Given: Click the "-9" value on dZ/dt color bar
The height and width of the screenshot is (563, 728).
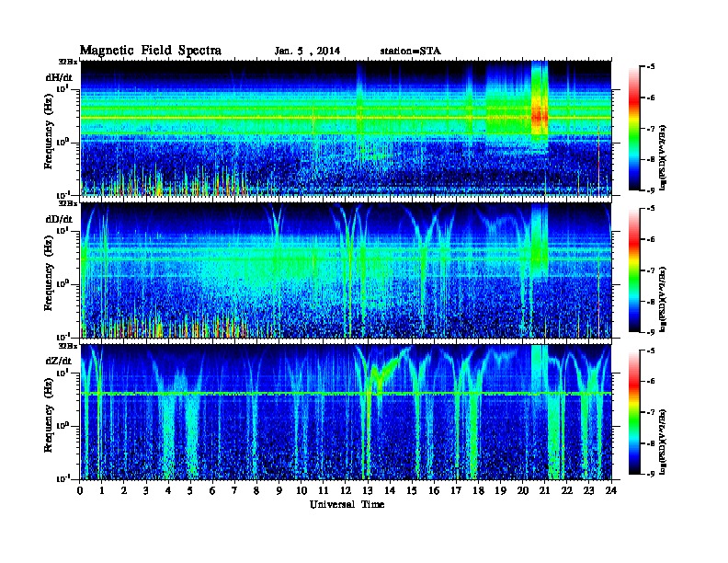Looking at the screenshot, I should 651,474.
